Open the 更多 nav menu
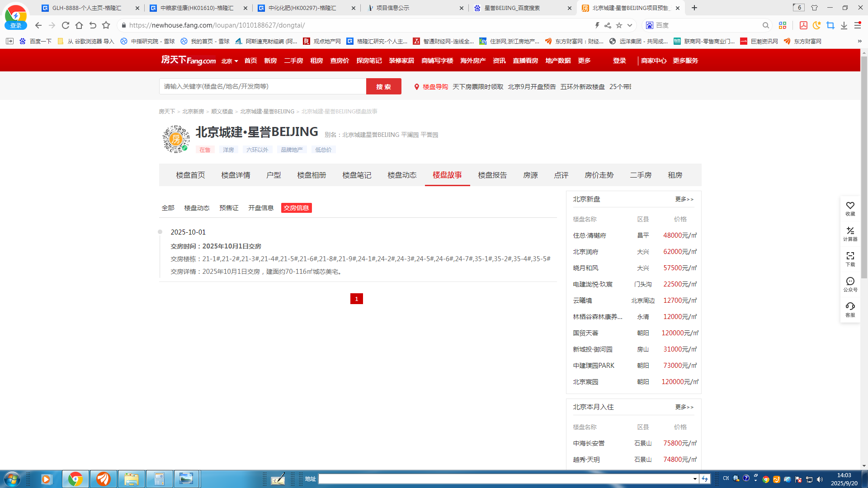Image resolution: width=868 pixels, height=488 pixels. pos(584,61)
